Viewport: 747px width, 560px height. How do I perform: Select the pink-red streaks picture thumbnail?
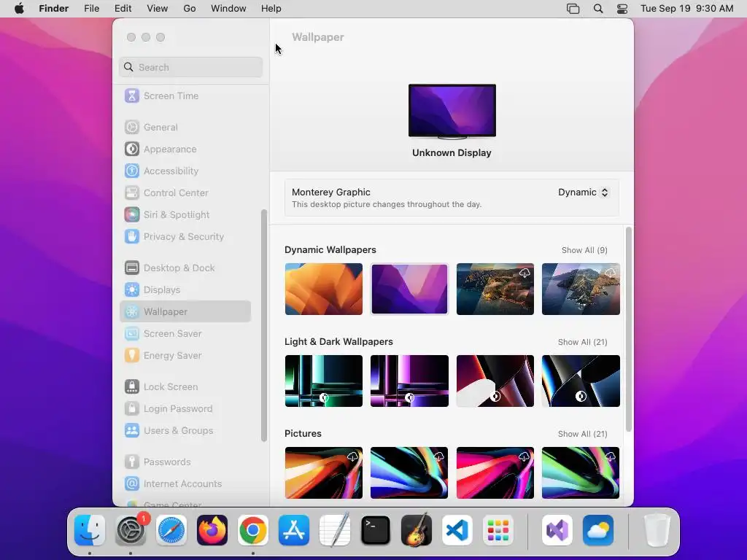(x=495, y=472)
